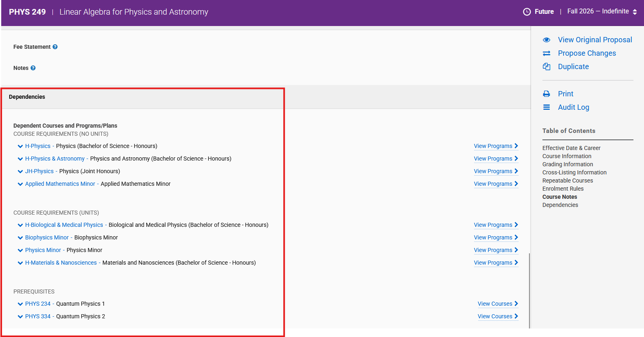Jump to Course Information section

tap(567, 156)
